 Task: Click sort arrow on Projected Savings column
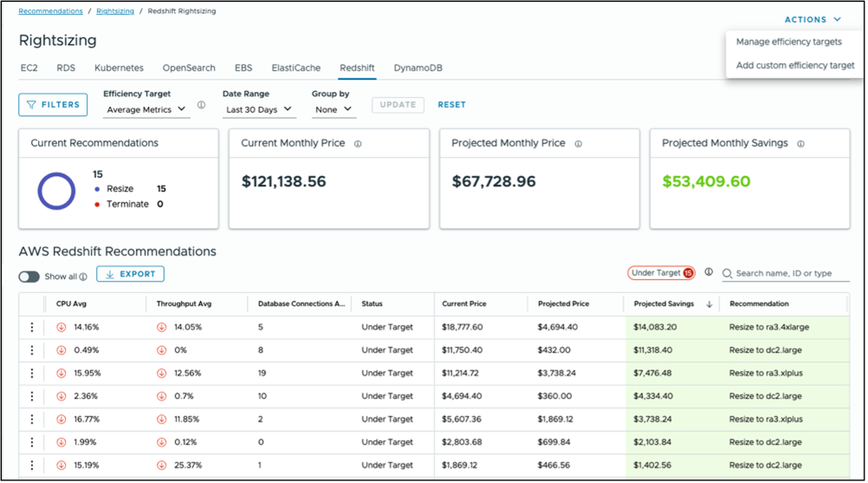[709, 305]
